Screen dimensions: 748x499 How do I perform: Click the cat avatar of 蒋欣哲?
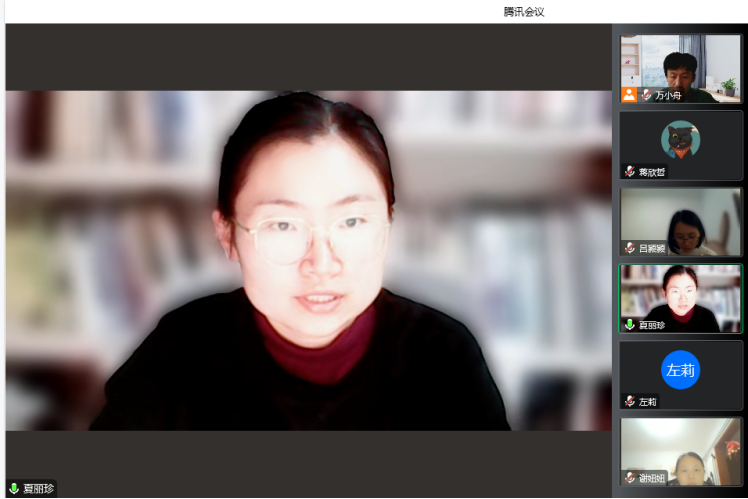coord(680,139)
